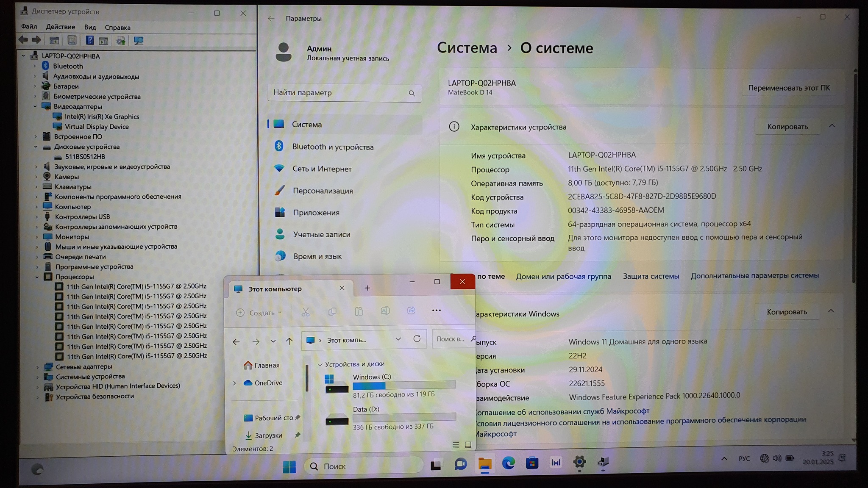Open the See more dots in Explorer
Image resolution: width=868 pixels, height=488 pixels.
point(436,311)
